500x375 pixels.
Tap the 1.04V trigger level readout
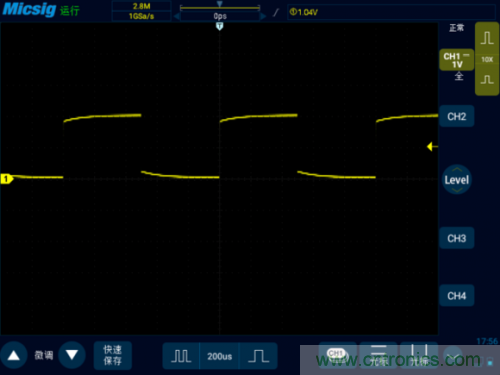point(304,12)
